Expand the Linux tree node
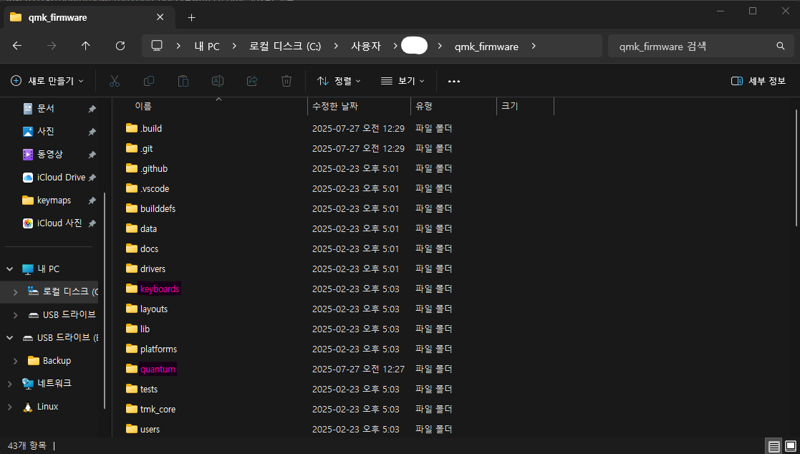 pos(10,407)
